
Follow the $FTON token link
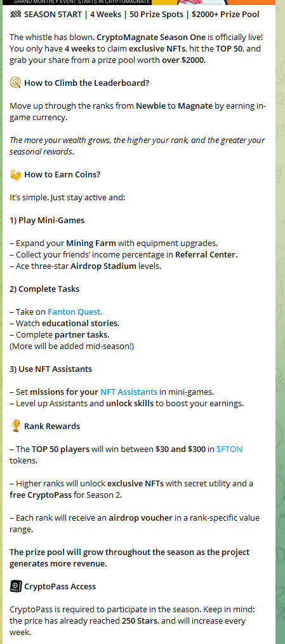(229, 449)
